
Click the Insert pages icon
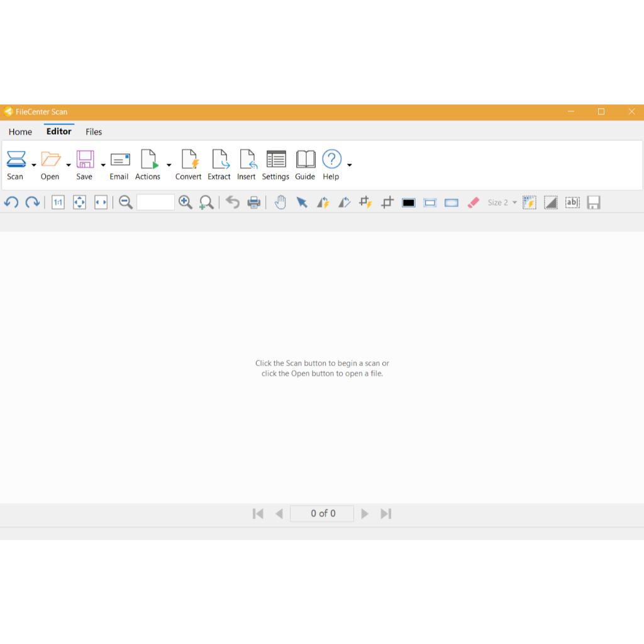[247, 160]
